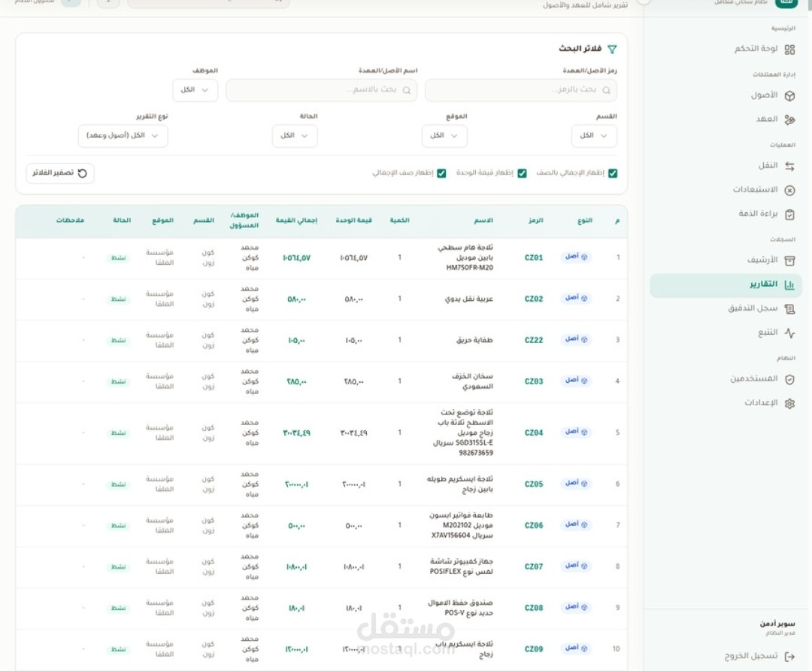Image resolution: width=812 pixels, height=671 pixels.
Task: Click the الإعدادات gear icon
Action: [x=789, y=403]
